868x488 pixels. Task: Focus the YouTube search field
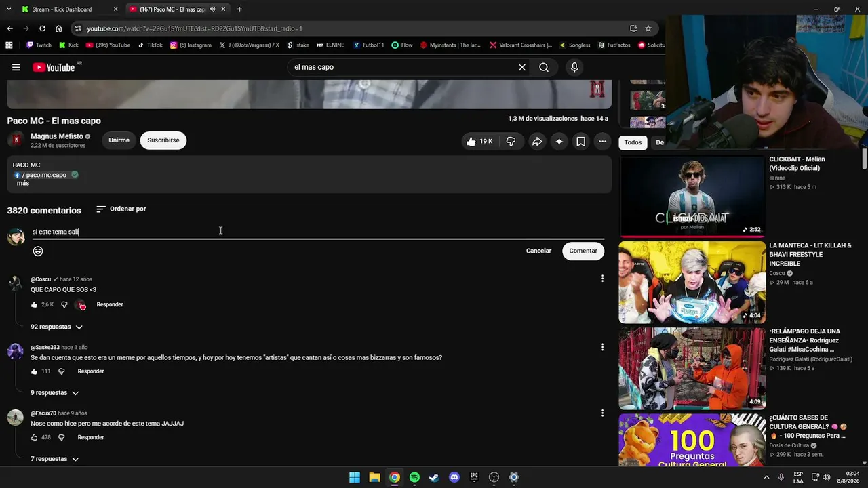point(403,67)
